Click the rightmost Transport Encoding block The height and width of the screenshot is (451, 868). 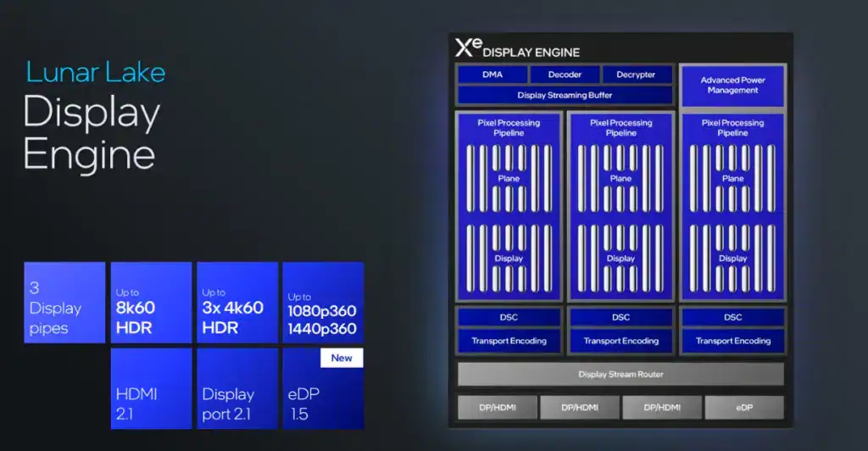coord(733,341)
